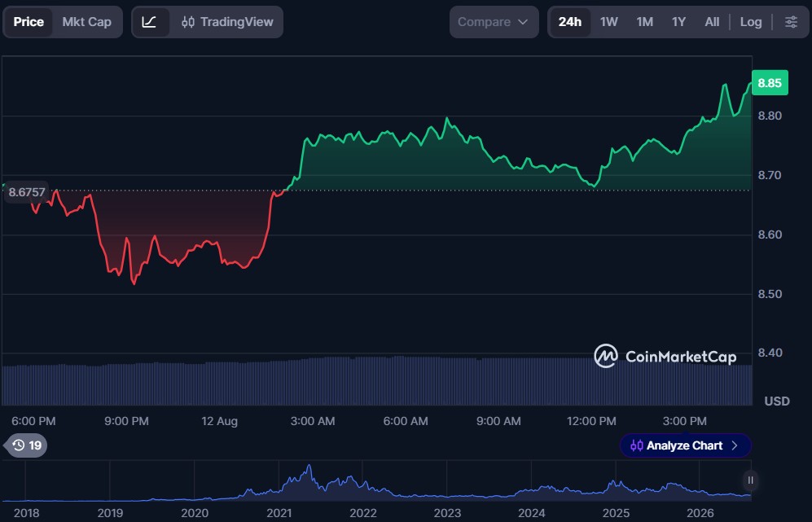Click 2021 in the overview timeline
The image size is (812, 522).
[279, 513]
